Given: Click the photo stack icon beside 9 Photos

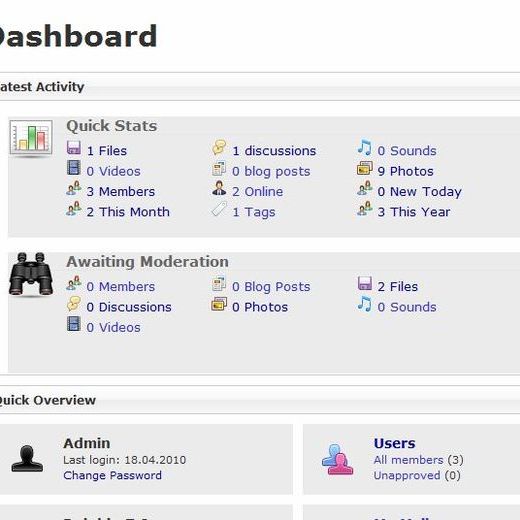Looking at the screenshot, I should tap(365, 168).
